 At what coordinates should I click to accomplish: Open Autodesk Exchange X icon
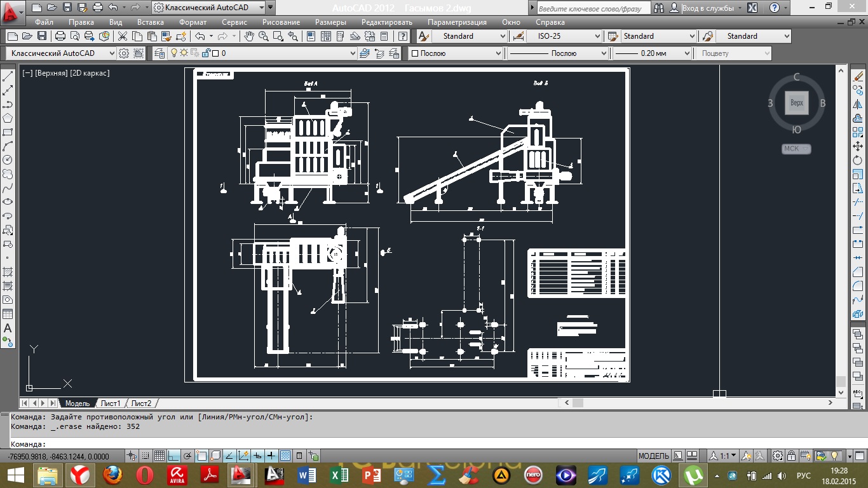pyautogui.click(x=752, y=8)
